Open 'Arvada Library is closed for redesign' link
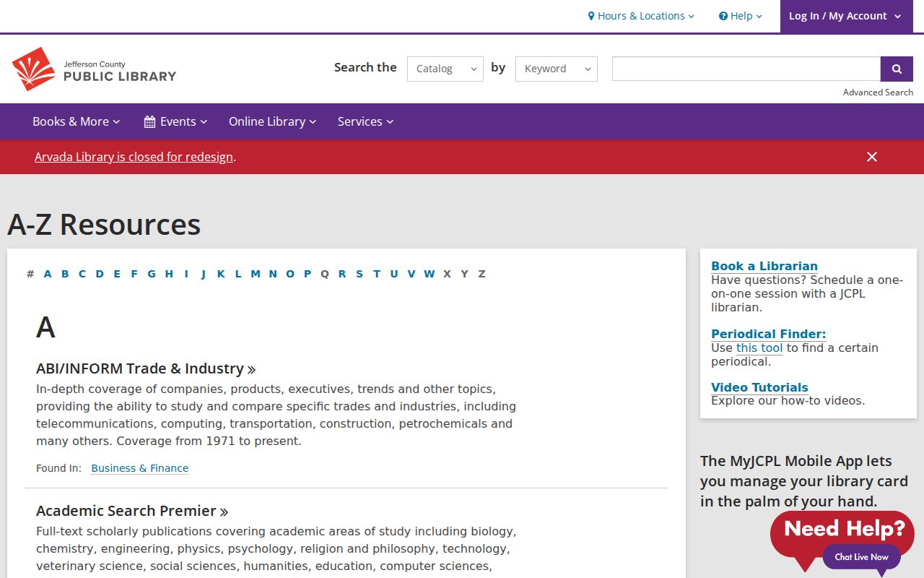924x578 pixels. click(134, 157)
